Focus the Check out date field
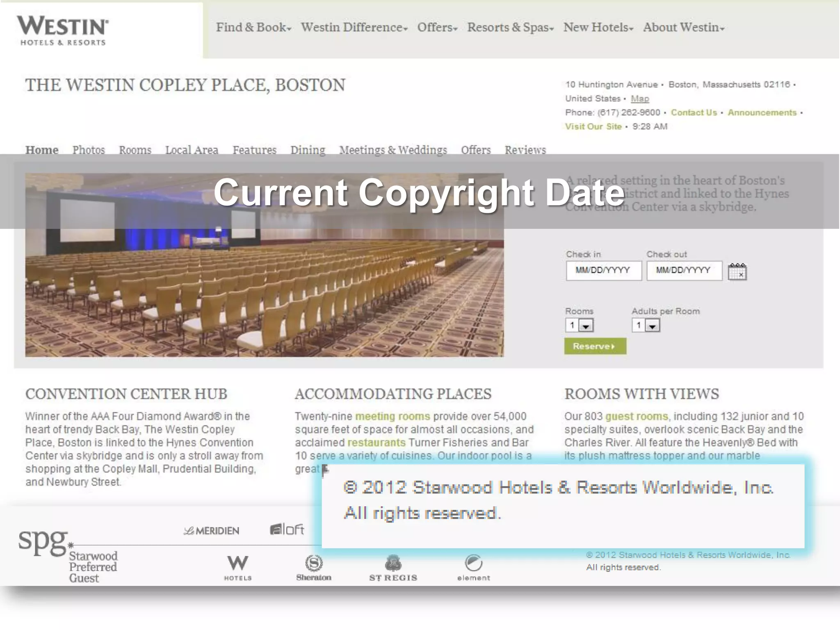The height and width of the screenshot is (630, 840). coord(684,271)
